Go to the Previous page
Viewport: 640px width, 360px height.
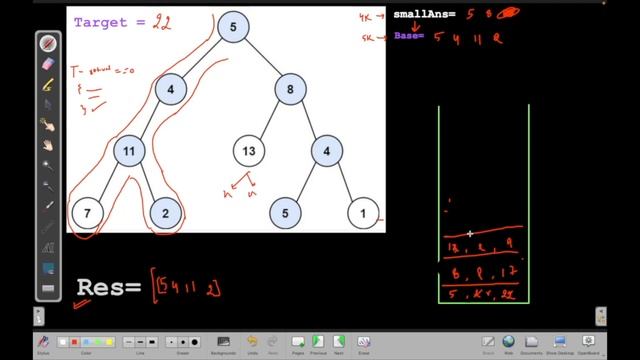click(318, 344)
